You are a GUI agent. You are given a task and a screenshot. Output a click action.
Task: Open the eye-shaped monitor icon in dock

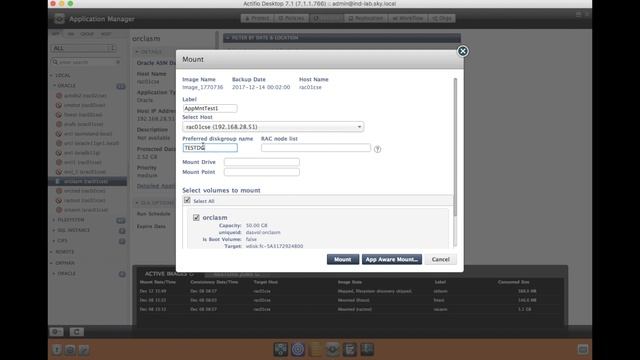click(x=333, y=349)
